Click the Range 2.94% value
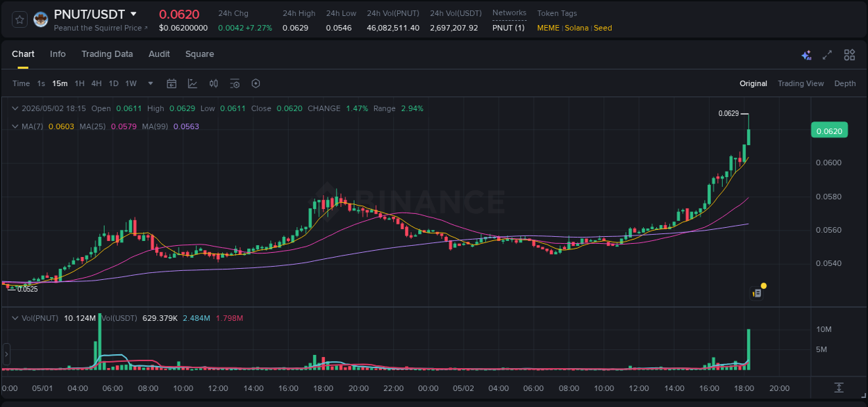Screen dimensions: 868x407 pos(412,108)
